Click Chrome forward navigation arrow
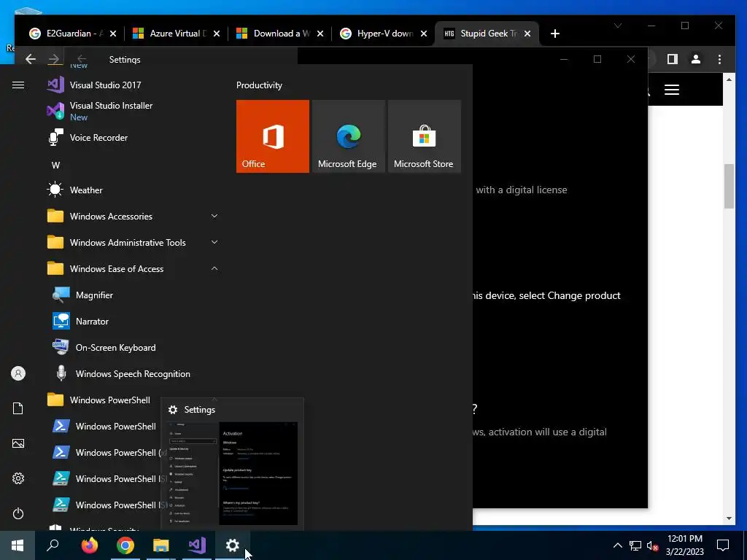This screenshot has height=560, width=747. pos(53,59)
